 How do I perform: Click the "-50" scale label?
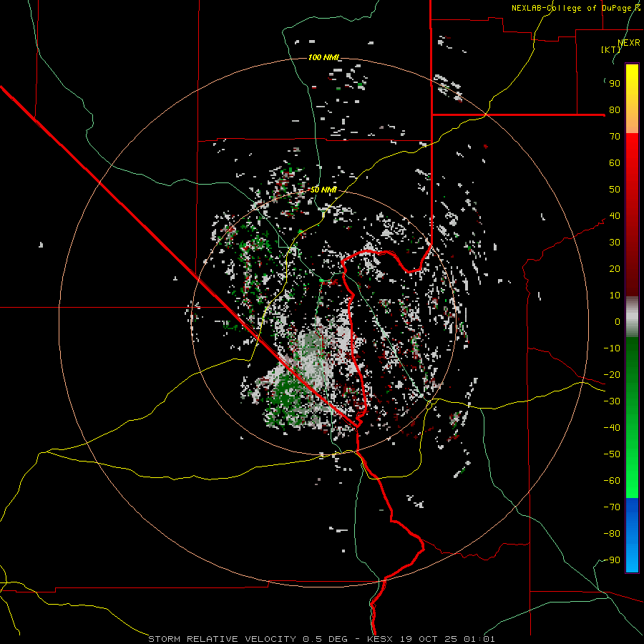pos(612,454)
